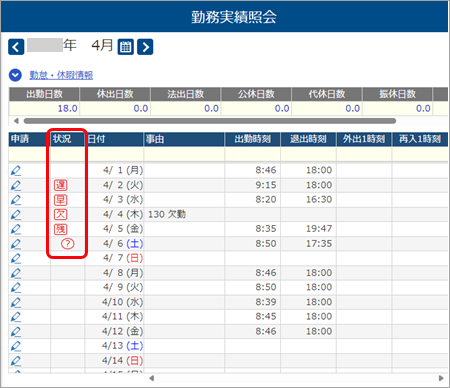Click the 再入1時刻 column header
450x388 pixels.
[x=420, y=139]
